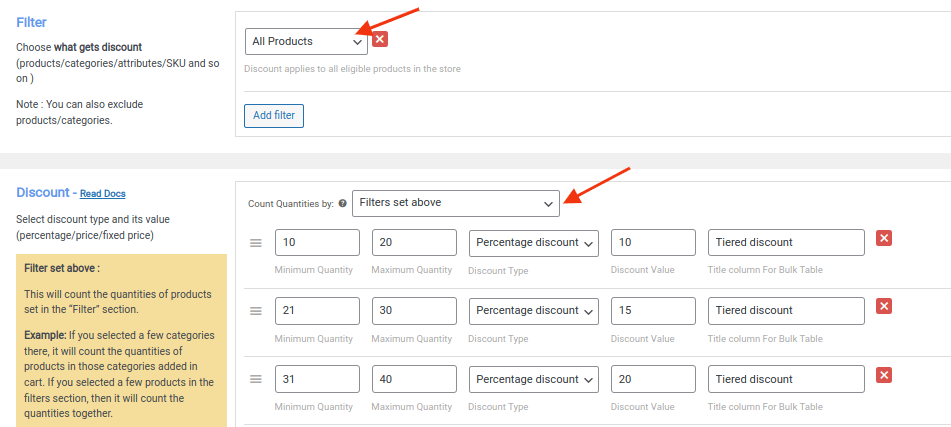Open the Read Docs link

click(102, 194)
